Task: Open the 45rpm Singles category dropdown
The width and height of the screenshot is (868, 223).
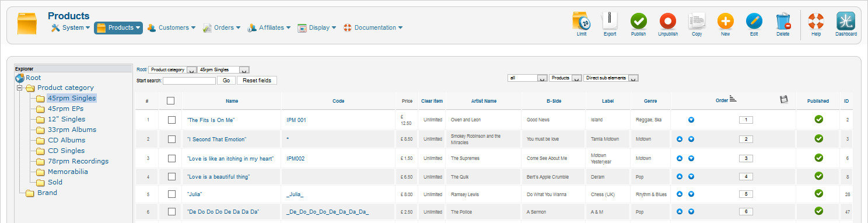Action: 223,69
